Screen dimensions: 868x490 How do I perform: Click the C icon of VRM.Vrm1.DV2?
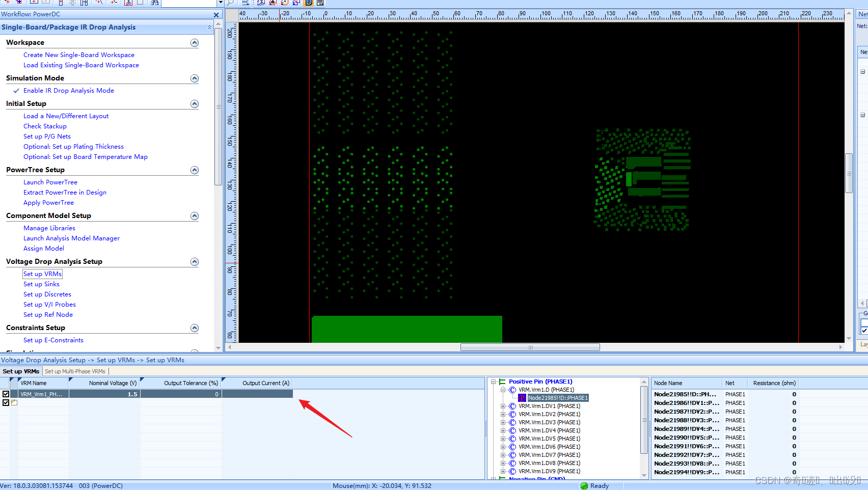pyautogui.click(x=512, y=414)
